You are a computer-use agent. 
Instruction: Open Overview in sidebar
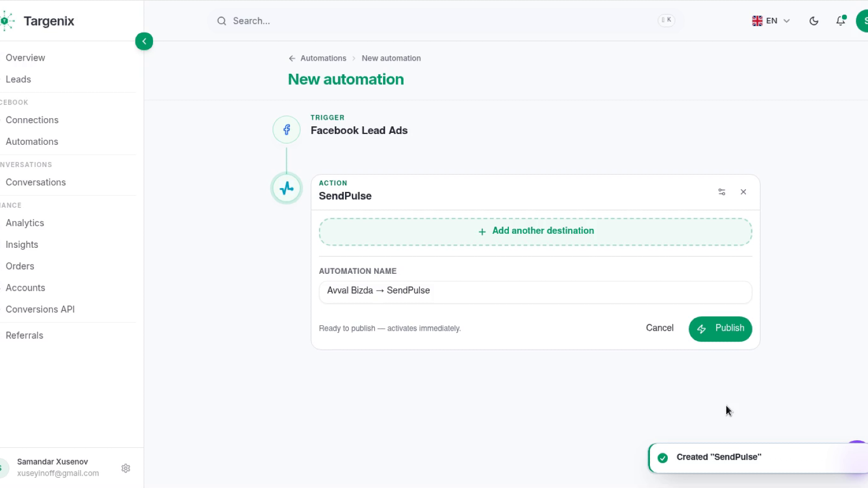(25, 57)
